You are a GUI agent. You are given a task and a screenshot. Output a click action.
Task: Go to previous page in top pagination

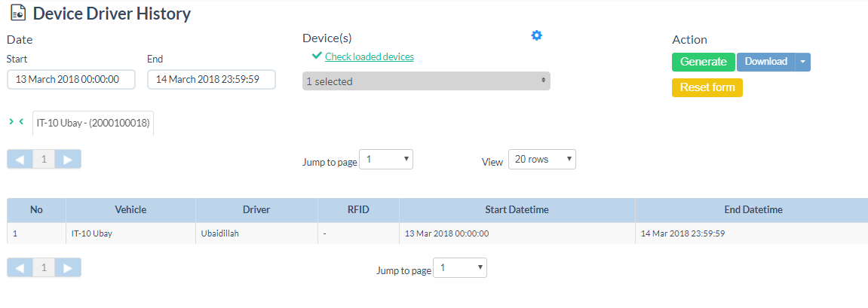point(20,159)
